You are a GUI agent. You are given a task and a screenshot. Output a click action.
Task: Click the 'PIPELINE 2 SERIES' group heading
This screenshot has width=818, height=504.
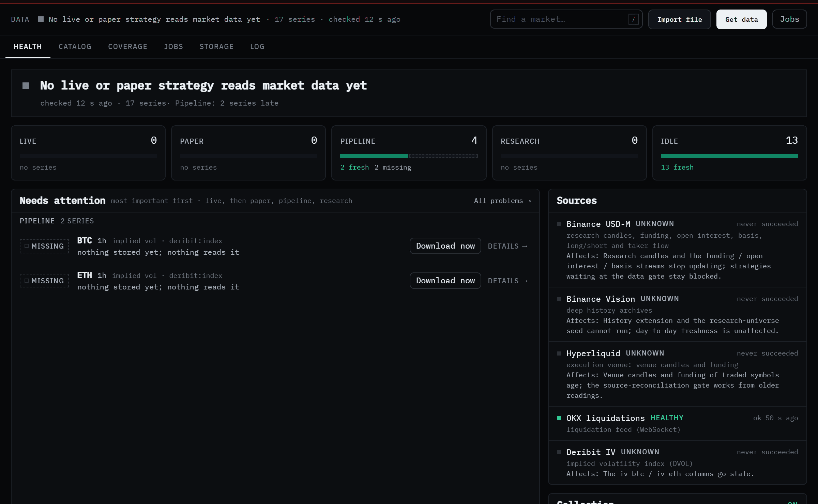coord(57,221)
